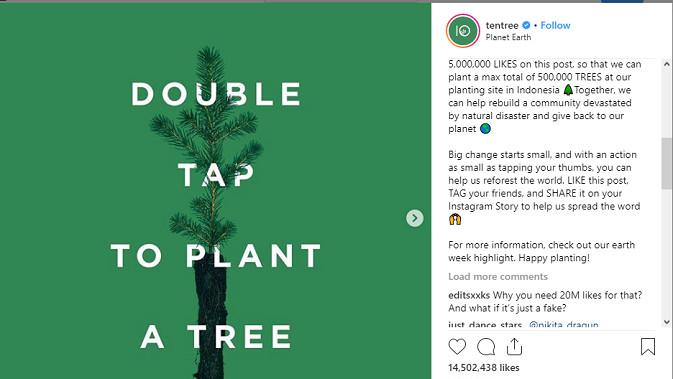Click the Double Tap tree post image
Viewport: 673px width, 379px height.
pyautogui.click(x=215, y=191)
